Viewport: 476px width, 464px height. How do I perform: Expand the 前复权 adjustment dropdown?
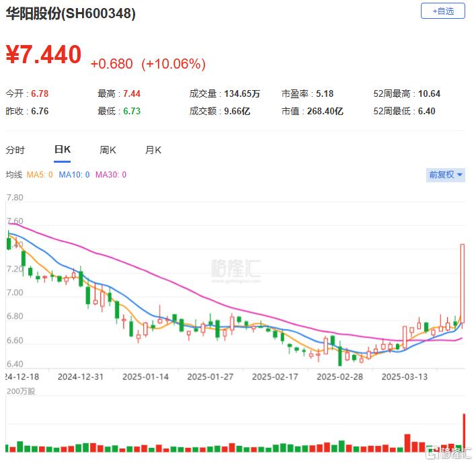coord(445,175)
